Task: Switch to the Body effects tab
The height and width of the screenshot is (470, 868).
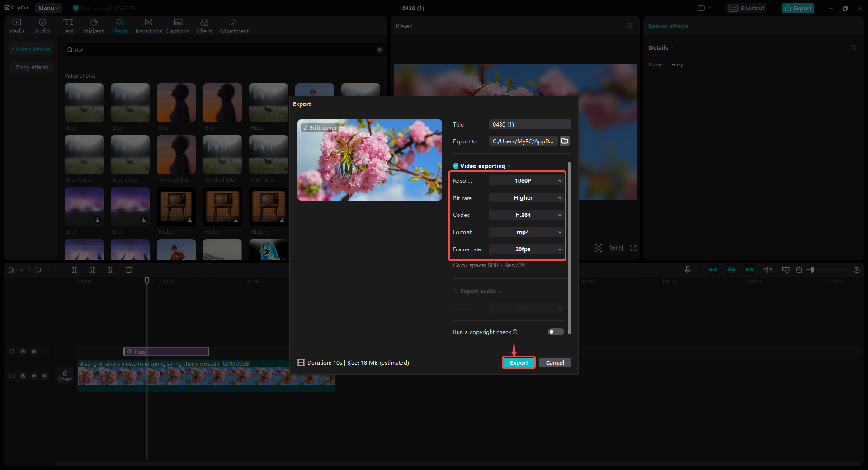Action: (x=31, y=67)
